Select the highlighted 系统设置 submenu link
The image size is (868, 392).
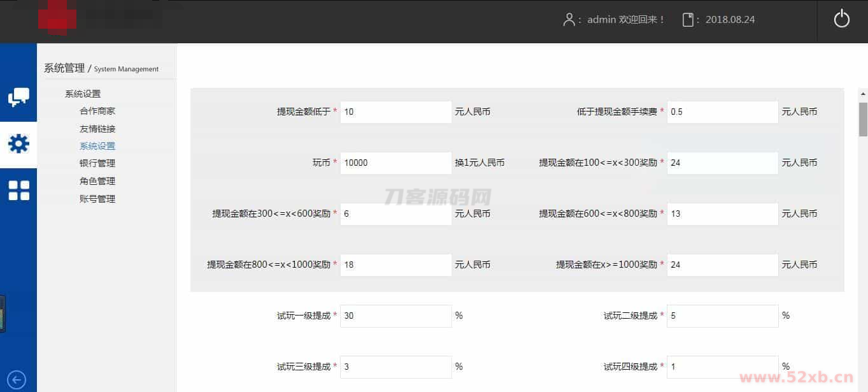97,146
